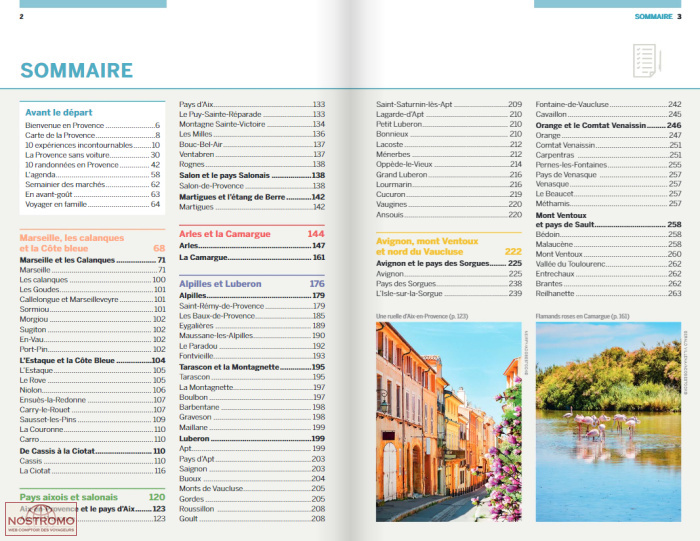Click 'Saint-Saturnin-lès-Apt' entry
This screenshot has height=541, width=700.
[x=449, y=104]
